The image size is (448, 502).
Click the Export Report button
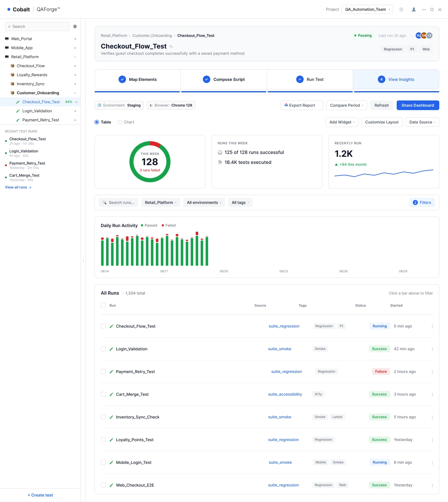(x=302, y=105)
